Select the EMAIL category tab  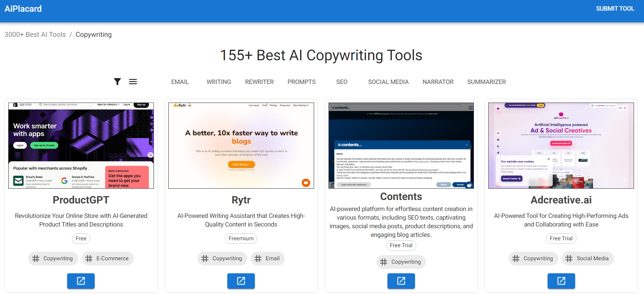(x=180, y=82)
